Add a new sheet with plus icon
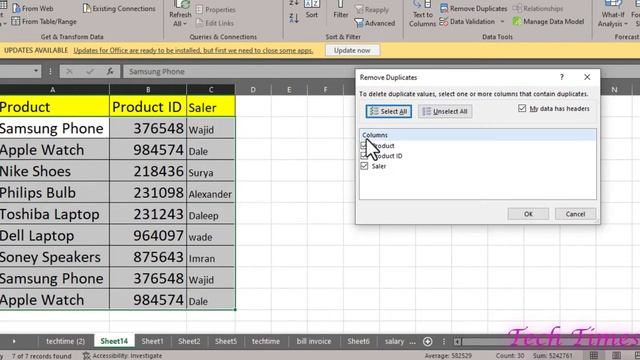Screen dimensions: 640x360 427,341
